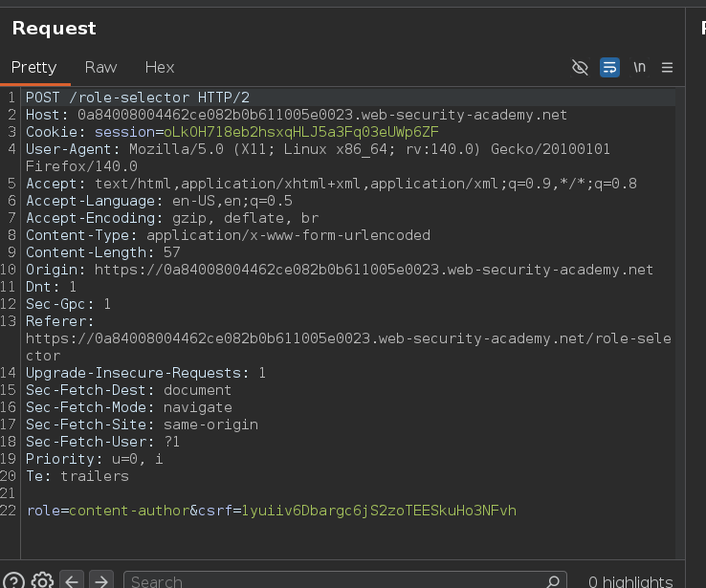Click the Dnt: 1 line

click(51, 287)
